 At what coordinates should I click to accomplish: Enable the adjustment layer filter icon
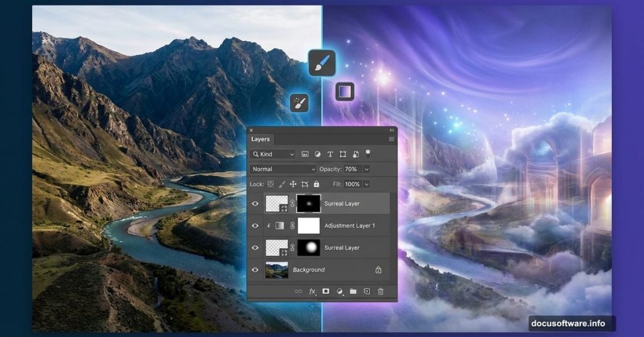(318, 154)
